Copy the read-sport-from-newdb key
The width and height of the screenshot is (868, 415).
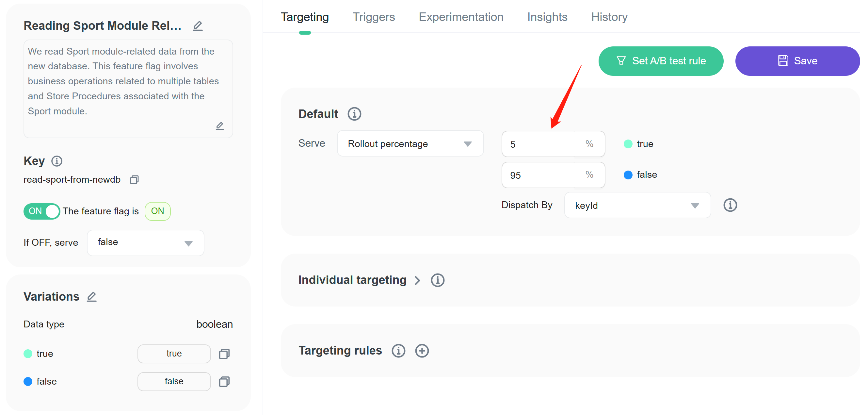click(135, 180)
